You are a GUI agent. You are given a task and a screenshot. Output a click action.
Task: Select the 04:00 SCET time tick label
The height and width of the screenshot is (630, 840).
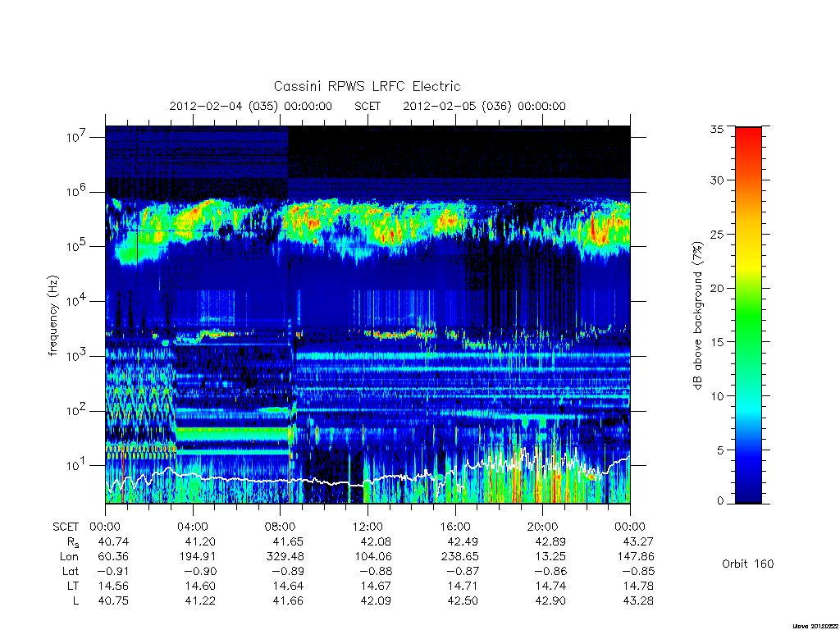pos(193,527)
